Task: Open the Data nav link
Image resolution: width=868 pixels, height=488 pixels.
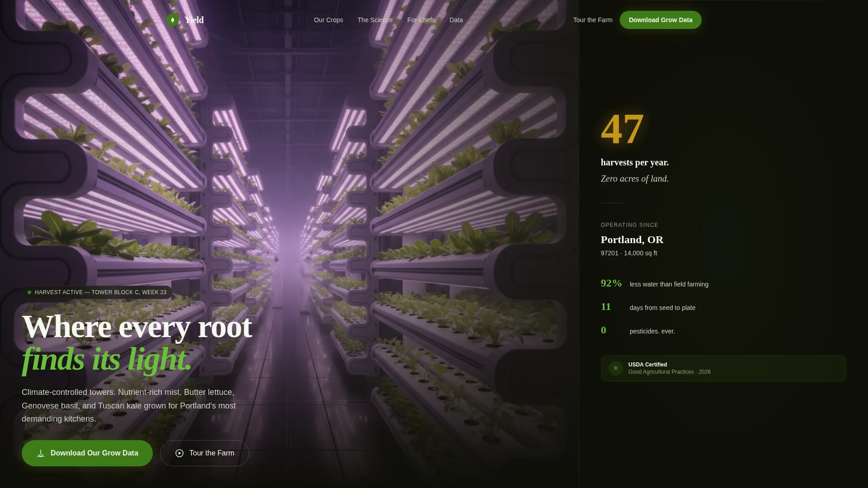Action: 456,20
